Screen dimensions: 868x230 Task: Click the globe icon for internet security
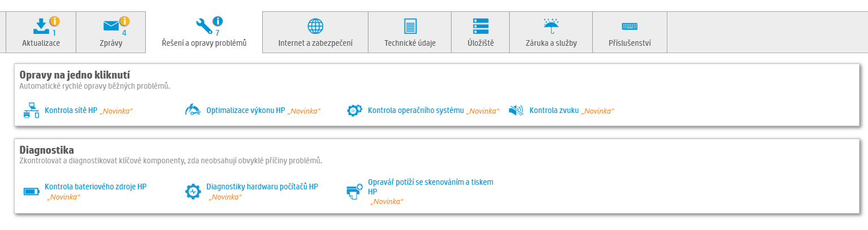pyautogui.click(x=315, y=26)
